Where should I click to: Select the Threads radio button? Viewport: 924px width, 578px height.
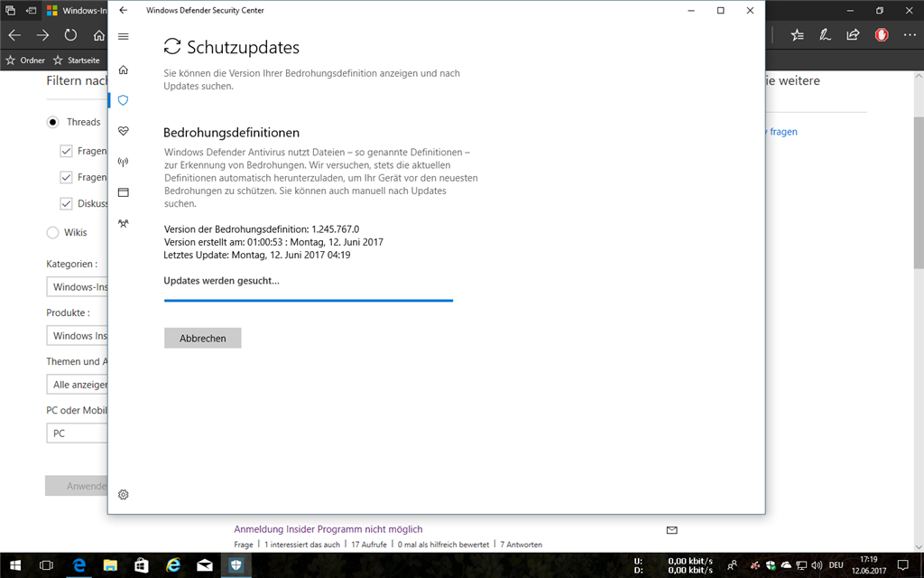[52, 122]
